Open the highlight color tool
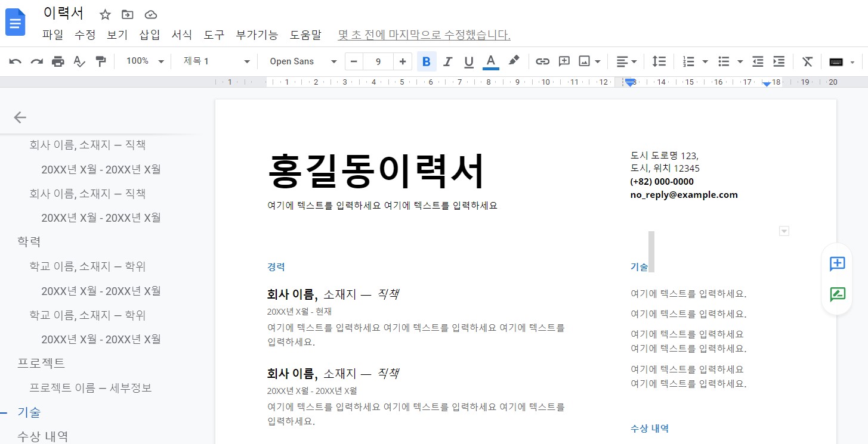 (x=514, y=61)
